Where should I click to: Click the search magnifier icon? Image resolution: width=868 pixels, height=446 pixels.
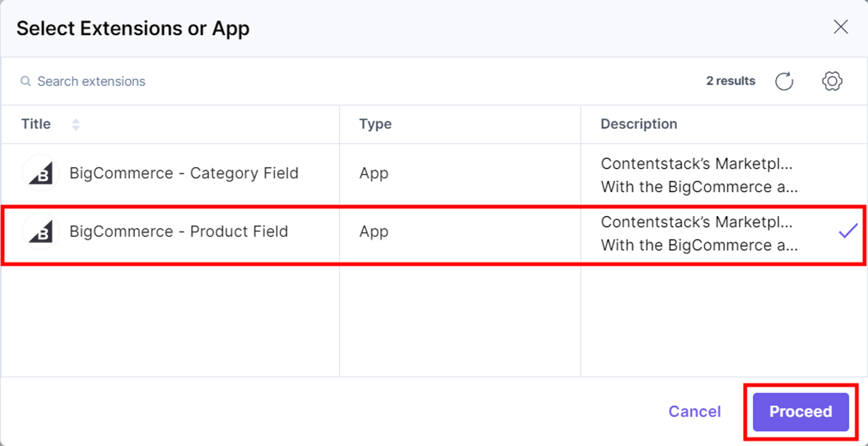point(26,81)
